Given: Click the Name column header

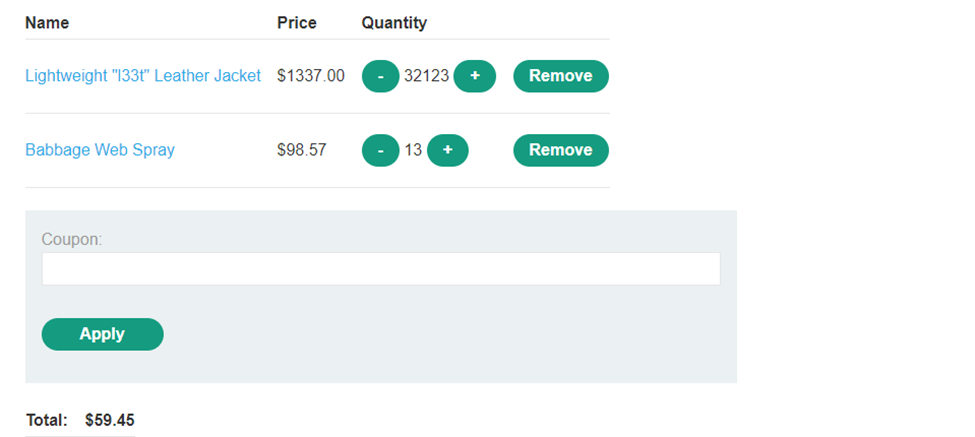Looking at the screenshot, I should [47, 23].
